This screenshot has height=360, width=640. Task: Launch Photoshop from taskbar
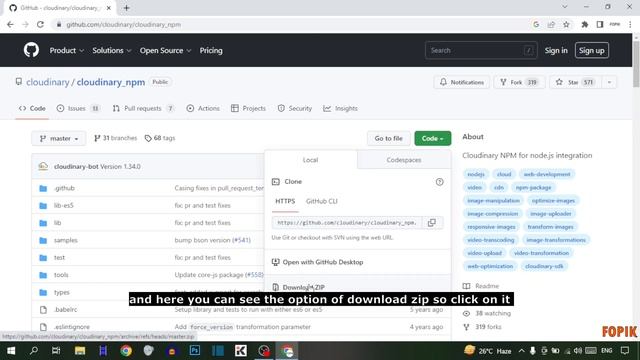click(x=195, y=351)
